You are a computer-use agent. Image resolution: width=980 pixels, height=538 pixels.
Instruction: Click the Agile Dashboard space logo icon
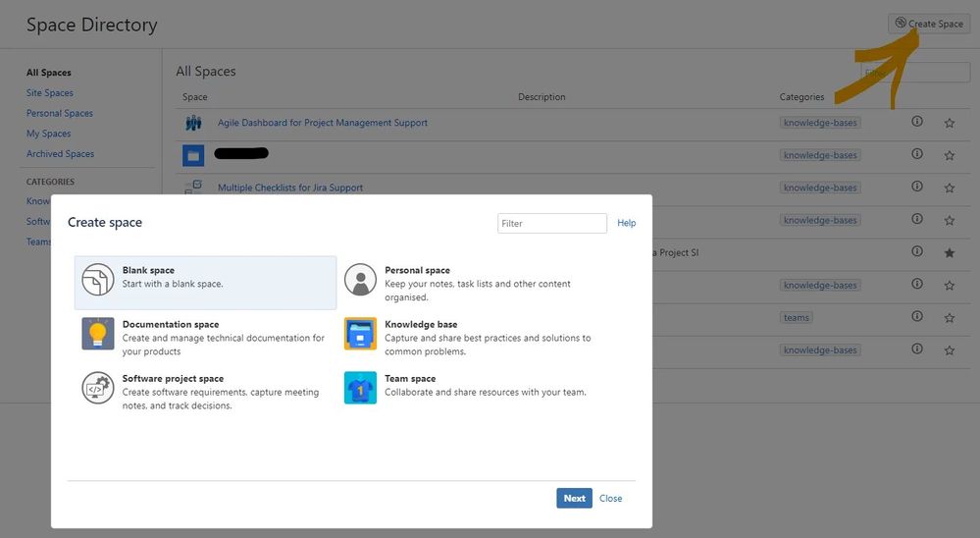point(193,124)
